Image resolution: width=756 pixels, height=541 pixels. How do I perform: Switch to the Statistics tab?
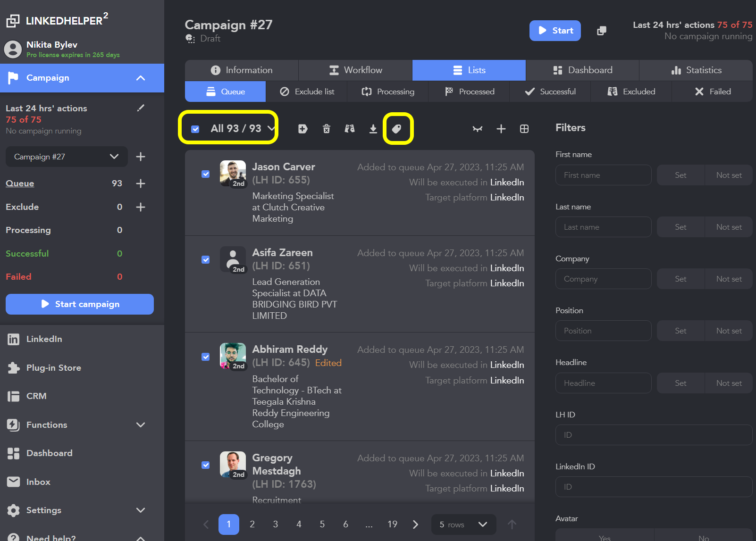(696, 70)
